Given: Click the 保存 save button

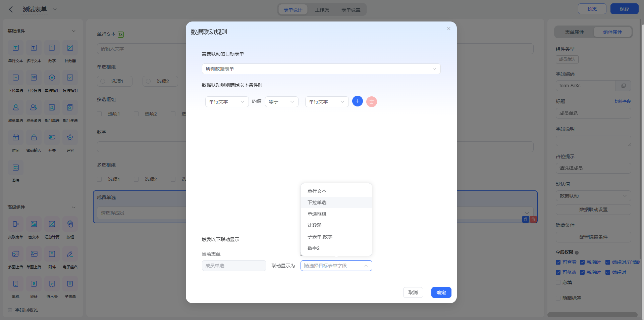Looking at the screenshot, I should [x=625, y=9].
